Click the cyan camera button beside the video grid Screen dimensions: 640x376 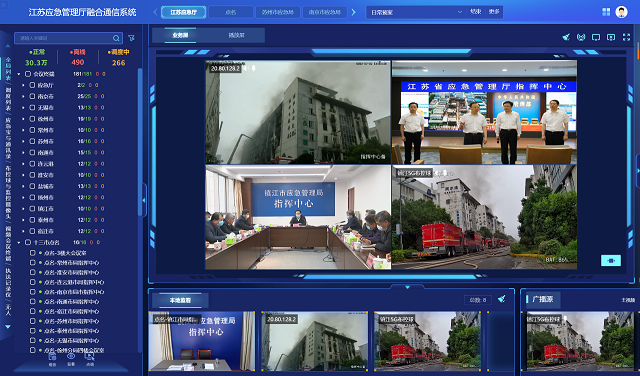[x=611, y=260]
